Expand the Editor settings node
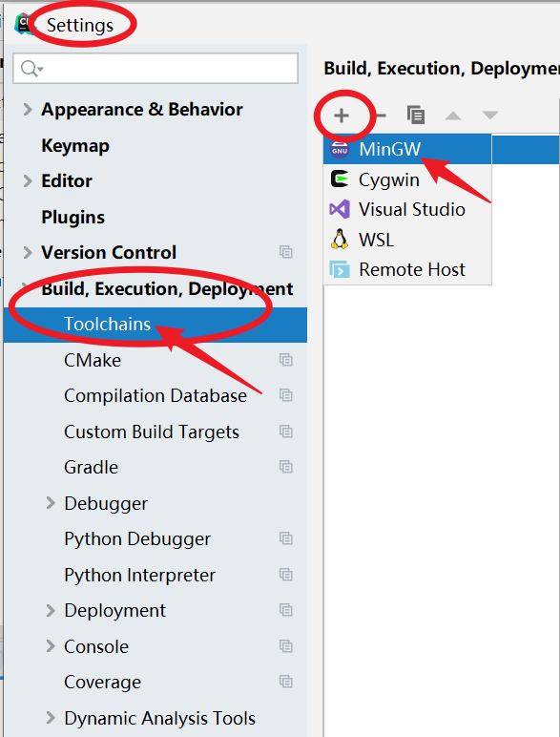This screenshot has height=737, width=560. 28,181
